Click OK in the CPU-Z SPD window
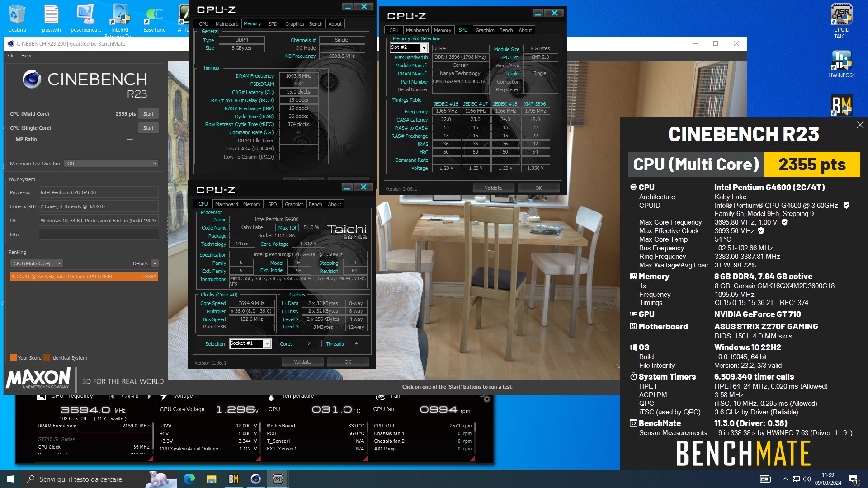This screenshot has width=868, height=488. click(x=538, y=188)
